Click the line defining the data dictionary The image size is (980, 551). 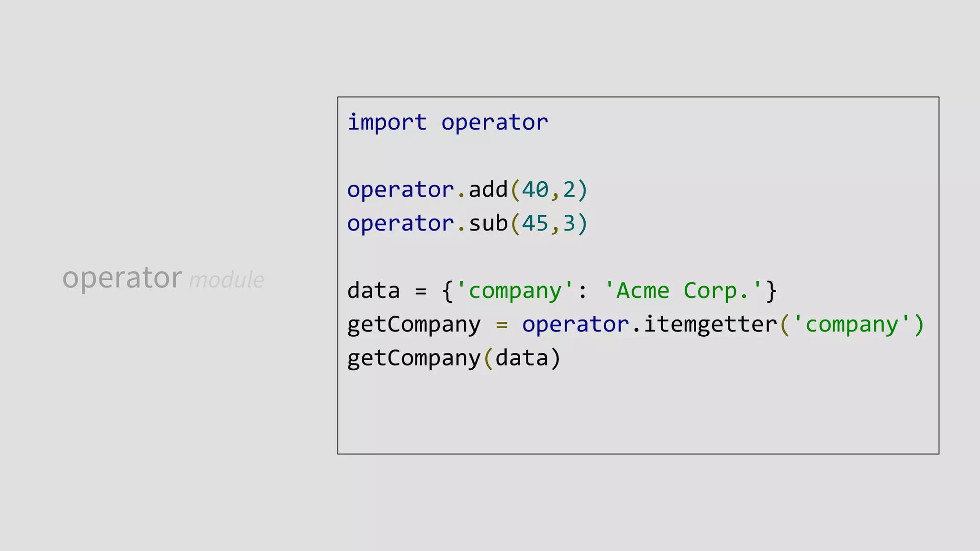coord(562,291)
